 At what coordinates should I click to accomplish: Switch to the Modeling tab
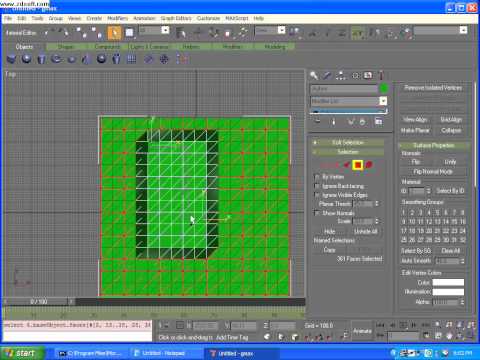click(275, 47)
